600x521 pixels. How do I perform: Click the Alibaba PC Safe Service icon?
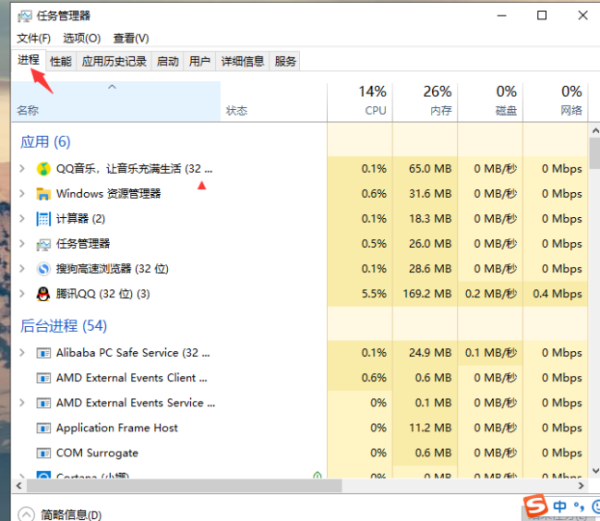pos(43,353)
